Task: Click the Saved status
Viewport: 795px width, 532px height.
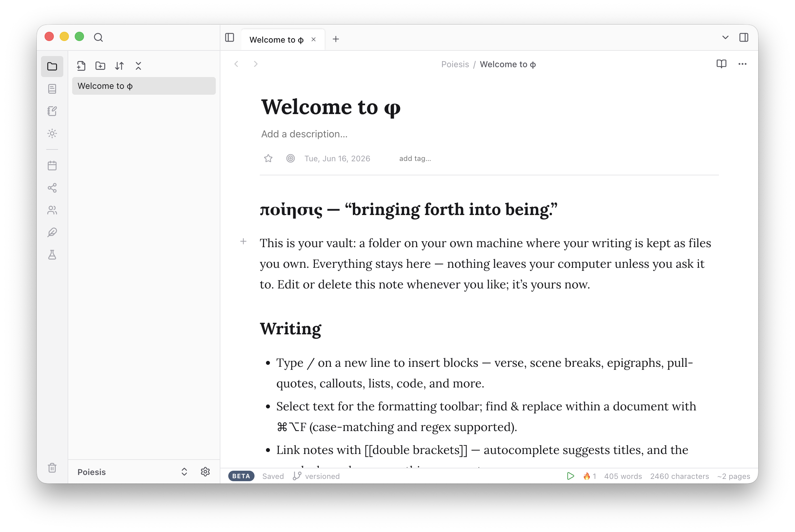Action: pyautogui.click(x=273, y=476)
